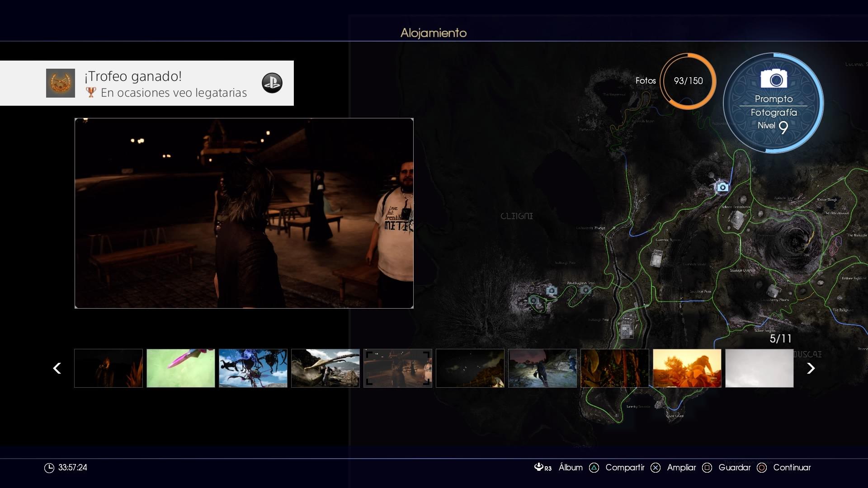Screen dimensions: 868x488
Task: Click the Prompto camera skill icon
Action: pos(774,79)
